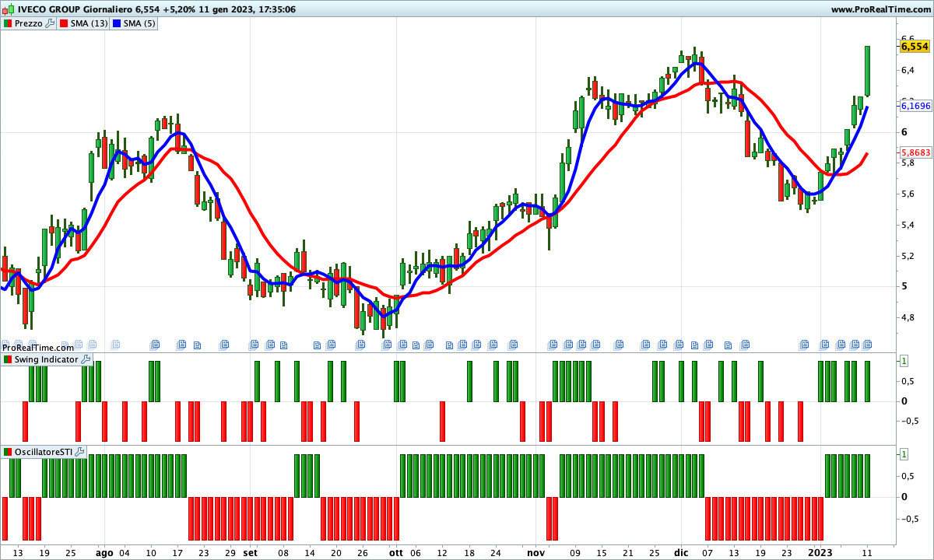Image resolution: width=934 pixels, height=560 pixels.
Task: Click the 5,4 price axis label
Action: coord(908,225)
